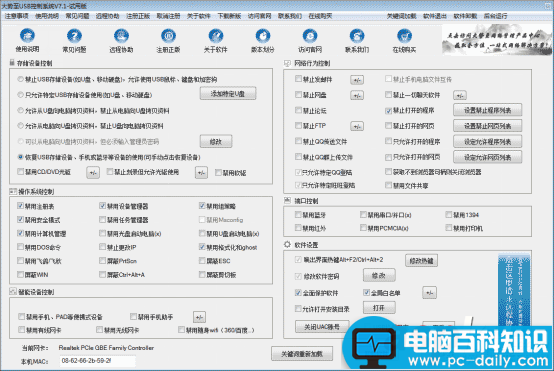Choose 允许从U盘向电脑拷贝资料 radio option
Screen dimensions: 554x371
20,111
